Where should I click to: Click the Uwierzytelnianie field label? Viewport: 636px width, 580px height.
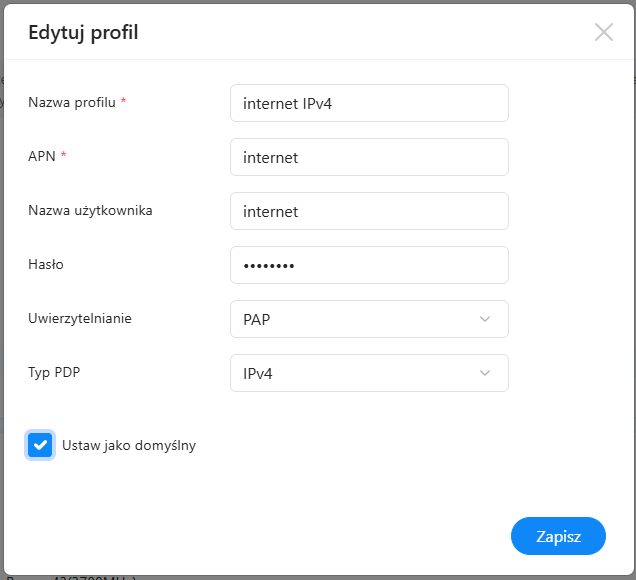coord(80,318)
